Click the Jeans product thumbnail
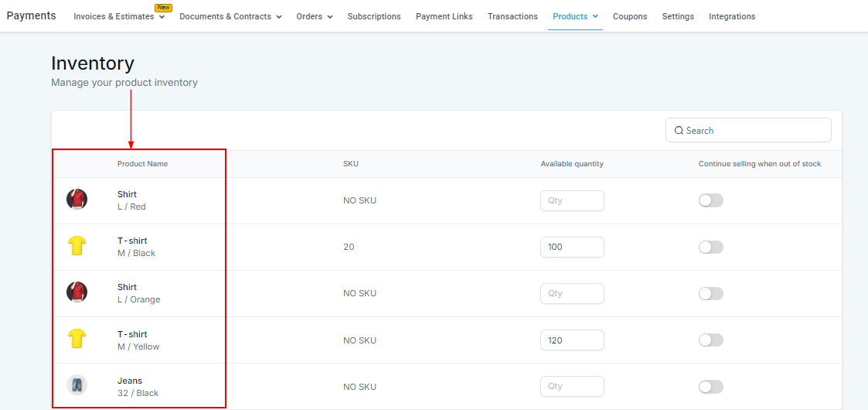Image resolution: width=868 pixels, height=410 pixels. [x=77, y=385]
